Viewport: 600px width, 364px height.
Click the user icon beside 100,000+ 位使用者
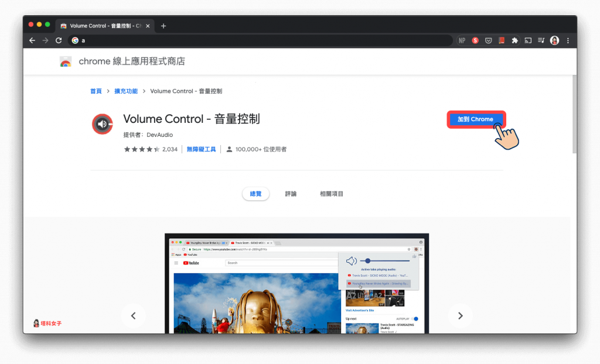229,149
